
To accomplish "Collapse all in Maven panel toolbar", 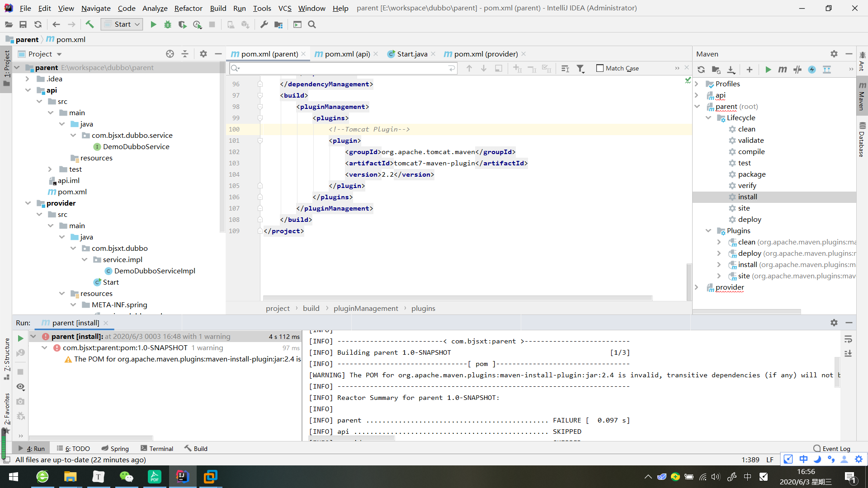I will tap(827, 69).
